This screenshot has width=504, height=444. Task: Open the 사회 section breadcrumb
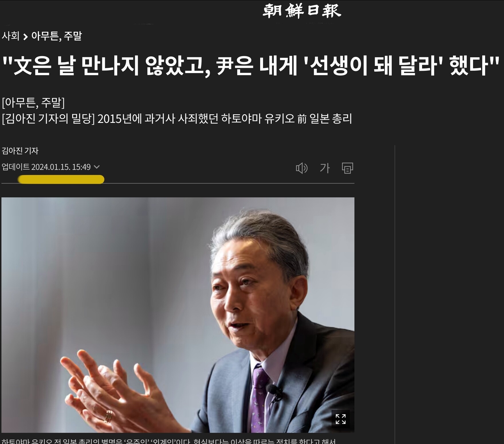tap(10, 36)
